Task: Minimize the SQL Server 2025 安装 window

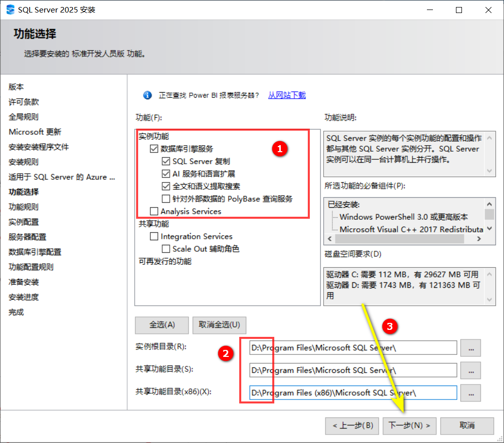Action: [430, 10]
